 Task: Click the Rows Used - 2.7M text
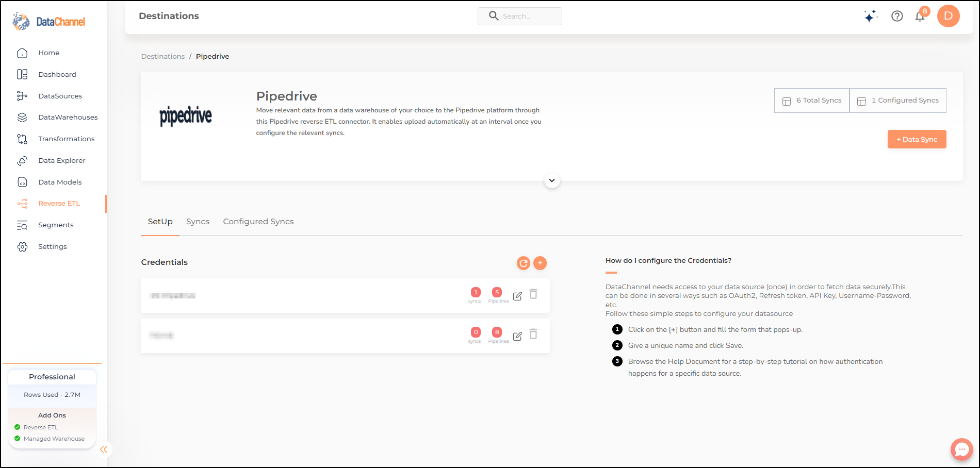click(52, 395)
